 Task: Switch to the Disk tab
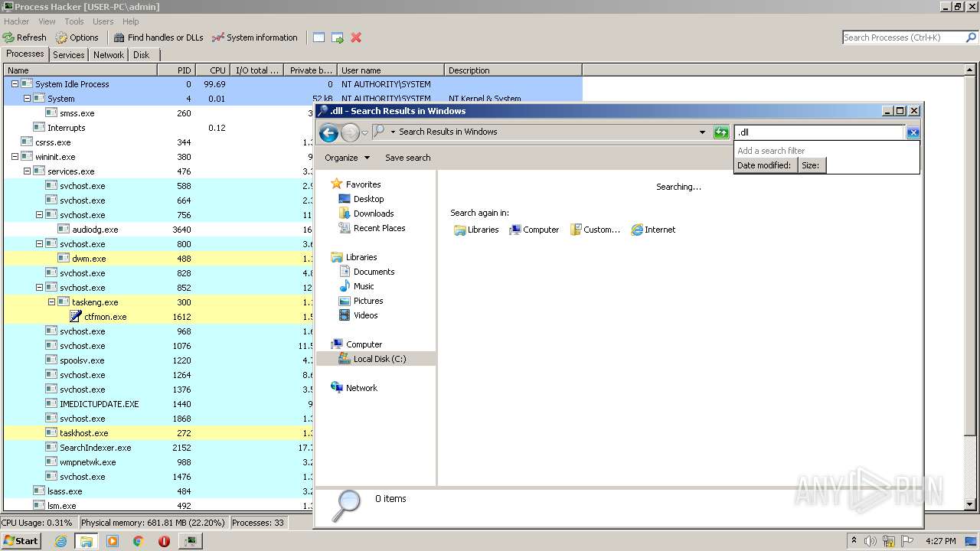pos(142,55)
